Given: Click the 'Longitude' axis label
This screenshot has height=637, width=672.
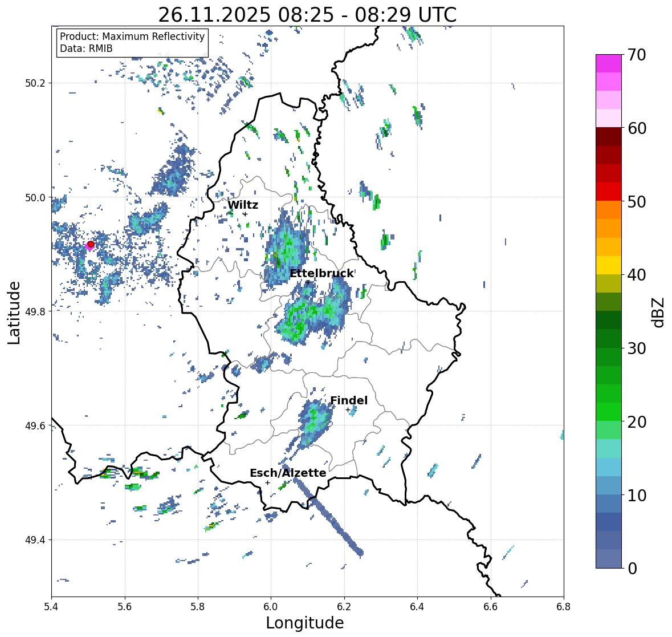Looking at the screenshot, I should [305, 623].
